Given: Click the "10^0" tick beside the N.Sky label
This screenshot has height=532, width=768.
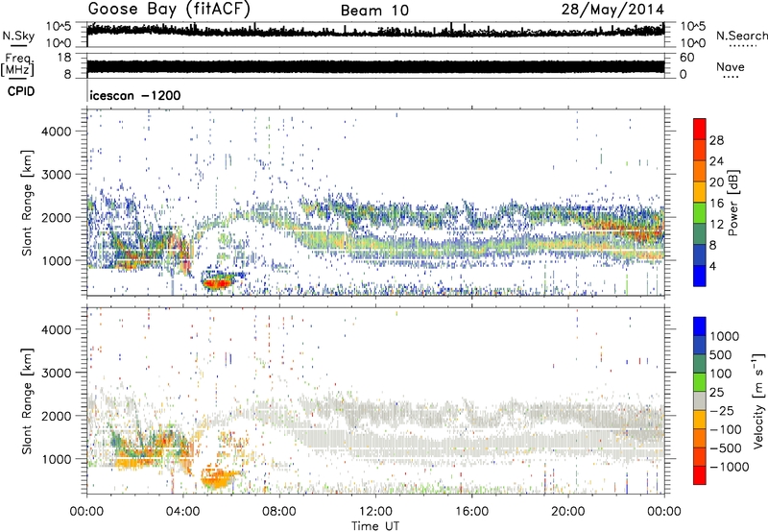Looking at the screenshot, I should (59, 43).
